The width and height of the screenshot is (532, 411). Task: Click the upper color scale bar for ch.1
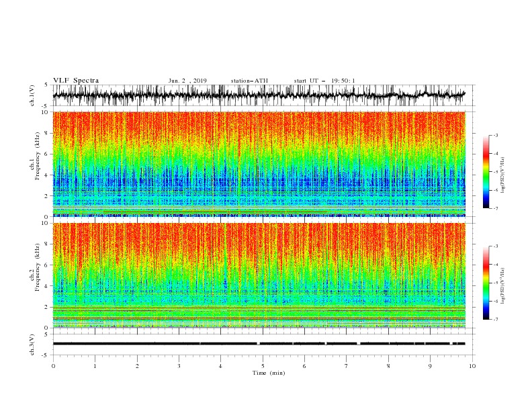(x=486, y=172)
